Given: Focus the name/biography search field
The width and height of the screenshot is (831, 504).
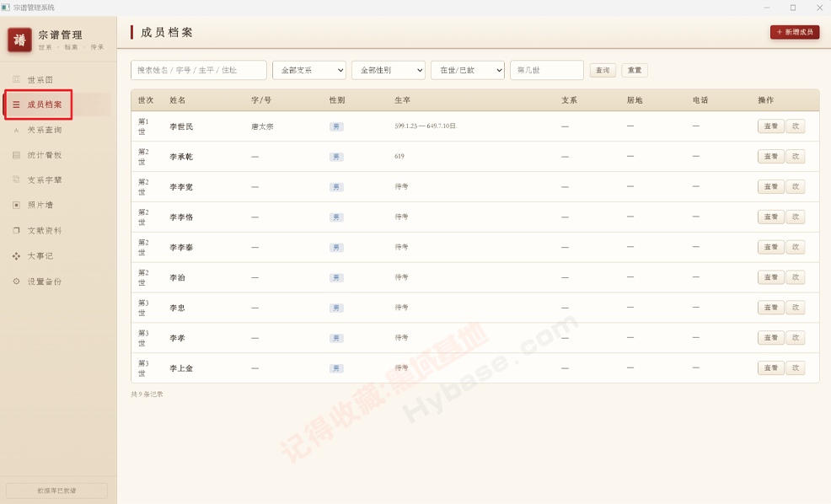Looking at the screenshot, I should pos(199,70).
